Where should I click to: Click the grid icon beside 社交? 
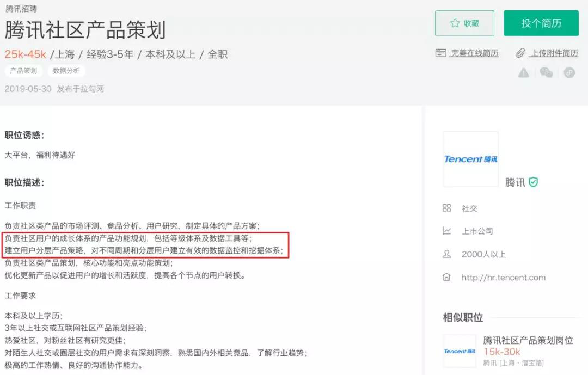[446, 208]
